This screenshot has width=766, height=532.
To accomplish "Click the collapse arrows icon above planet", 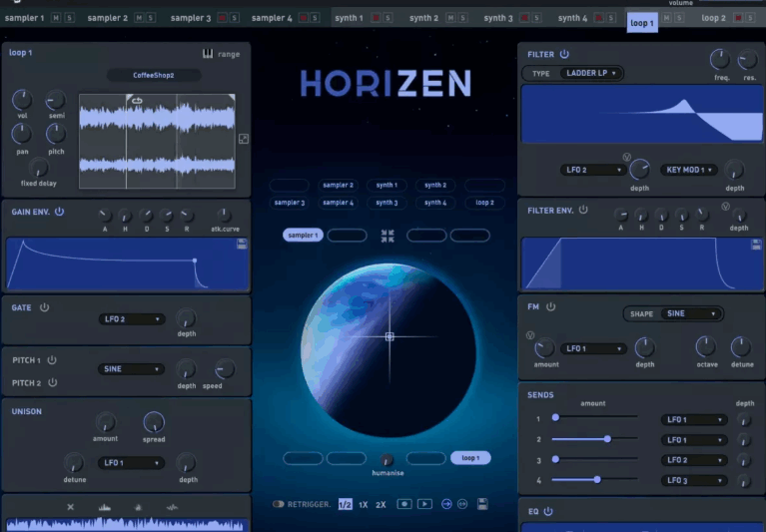I will click(x=387, y=237).
